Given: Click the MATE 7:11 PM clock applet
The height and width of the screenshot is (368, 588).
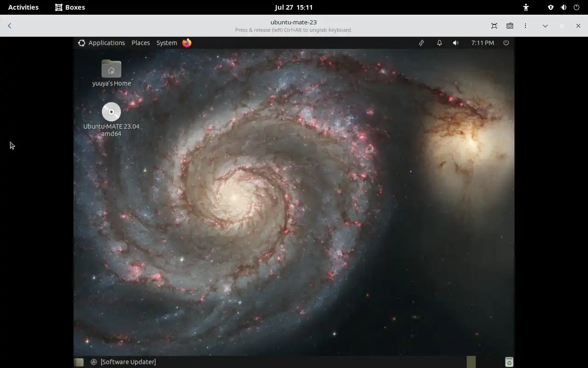Looking at the screenshot, I should click(483, 43).
